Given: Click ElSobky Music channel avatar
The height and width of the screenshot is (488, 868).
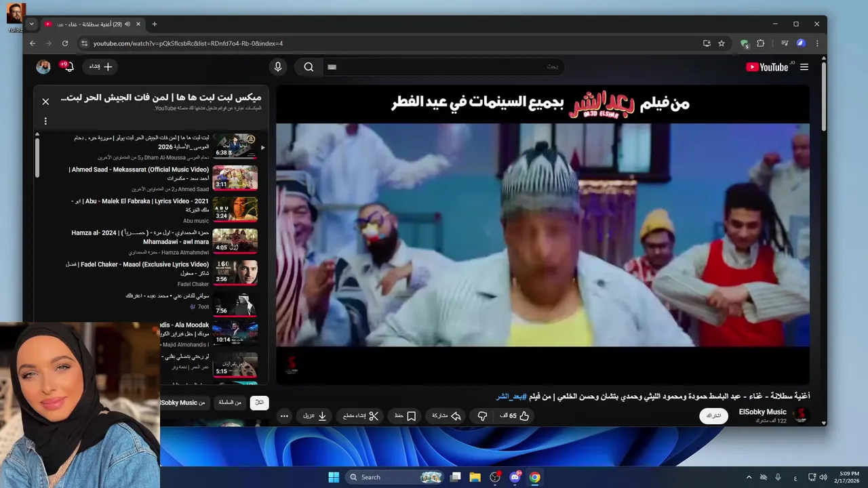Looking at the screenshot, I should click(x=800, y=415).
